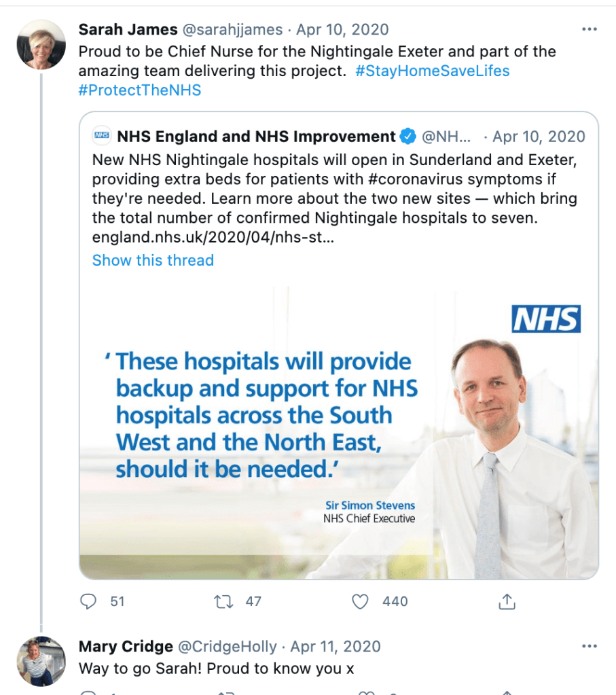This screenshot has width=616, height=695.
Task: Click share icon under Sarah's tweet
Action: click(507, 601)
